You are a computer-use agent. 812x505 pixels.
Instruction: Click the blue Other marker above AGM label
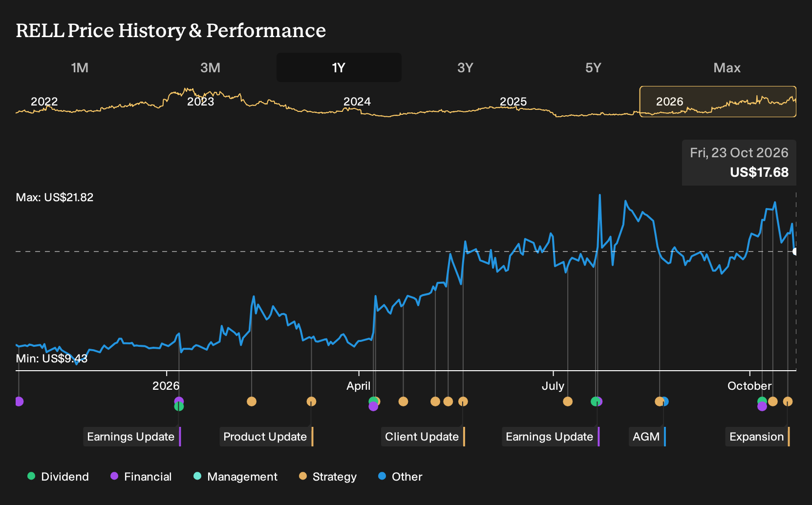665,401
